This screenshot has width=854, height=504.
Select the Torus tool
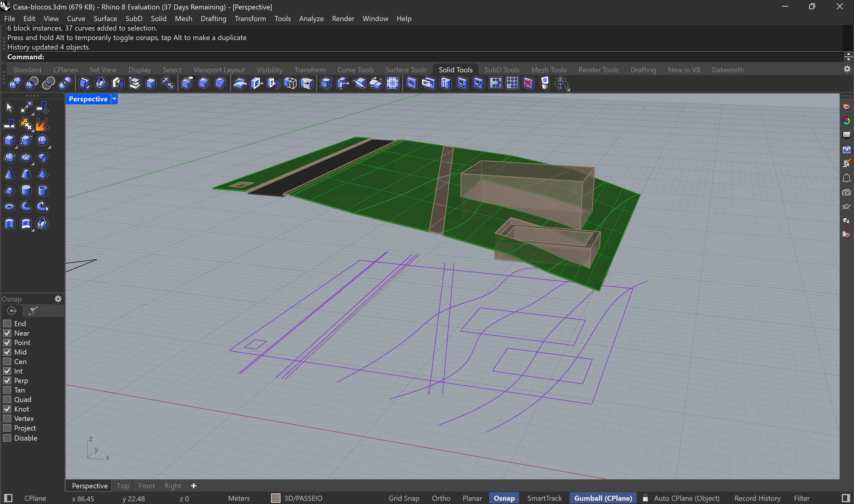coord(9,206)
